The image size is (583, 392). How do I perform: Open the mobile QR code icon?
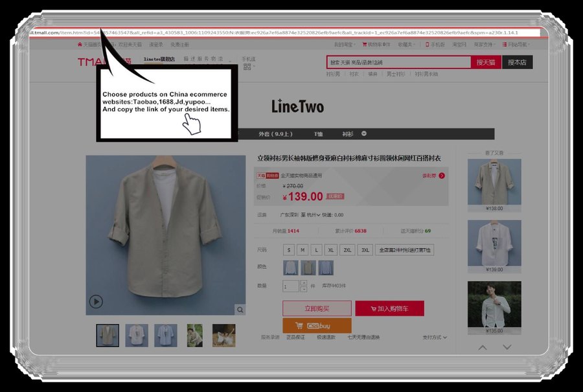point(247,67)
